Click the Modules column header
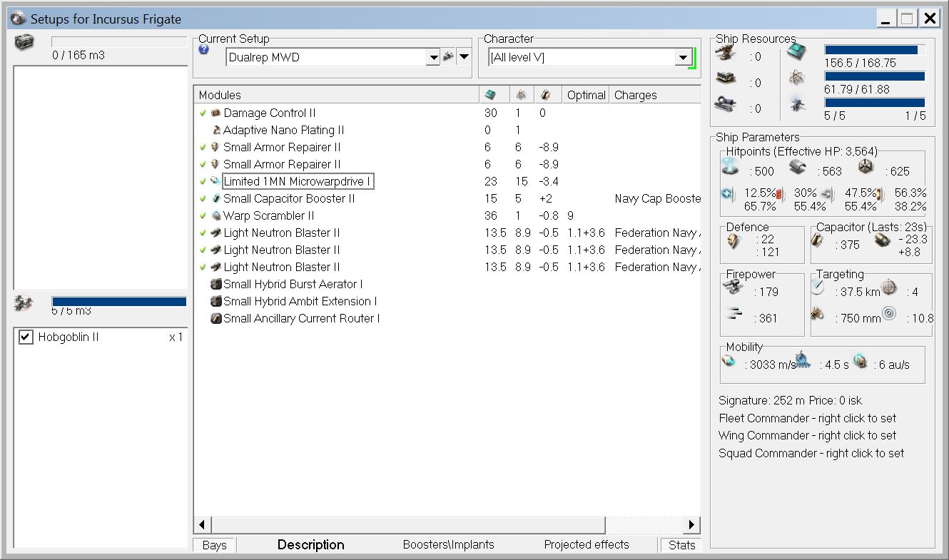 pyautogui.click(x=336, y=95)
